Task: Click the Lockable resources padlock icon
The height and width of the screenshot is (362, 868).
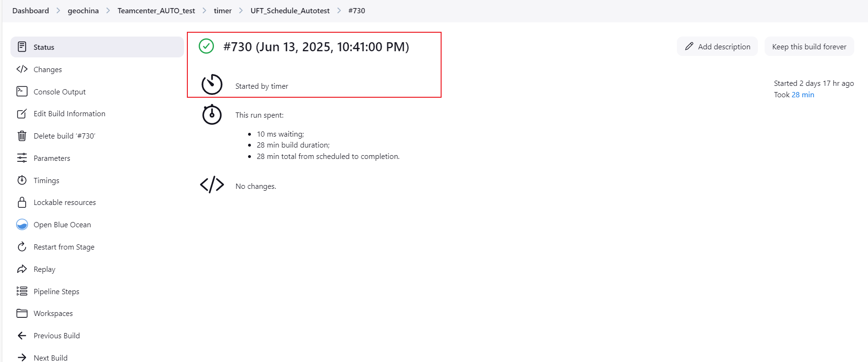Action: tap(22, 203)
